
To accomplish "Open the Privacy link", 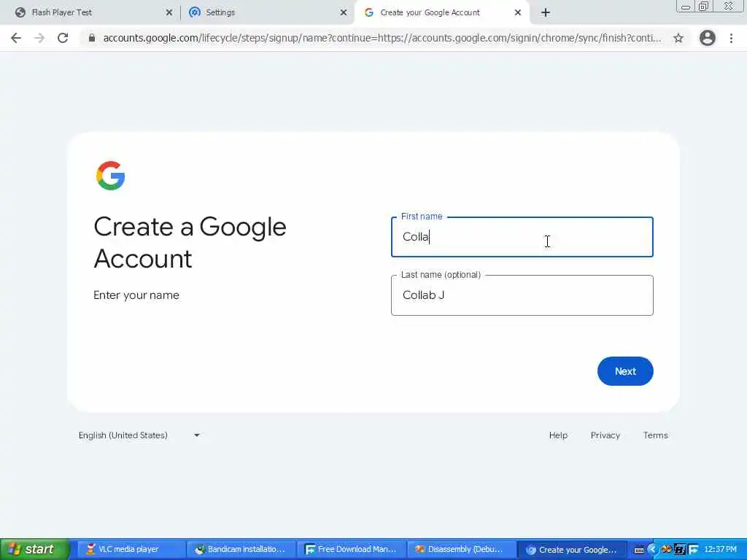I will [x=605, y=435].
